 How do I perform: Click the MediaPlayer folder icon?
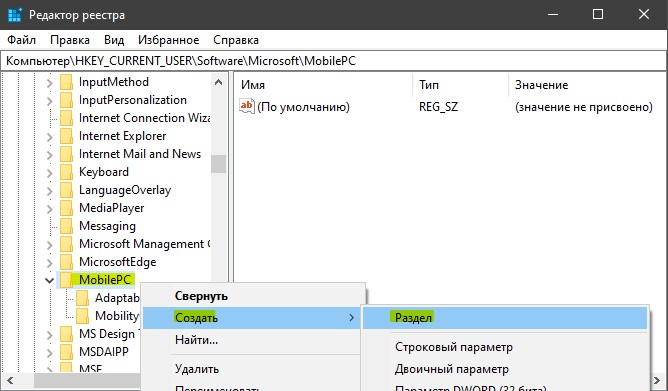[66, 208]
